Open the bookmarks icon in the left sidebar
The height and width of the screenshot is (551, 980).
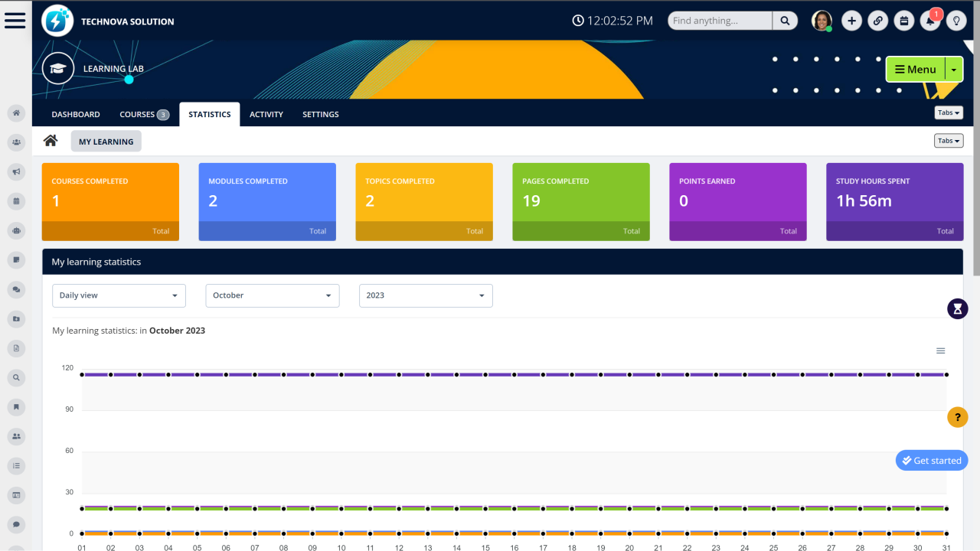coord(16,406)
